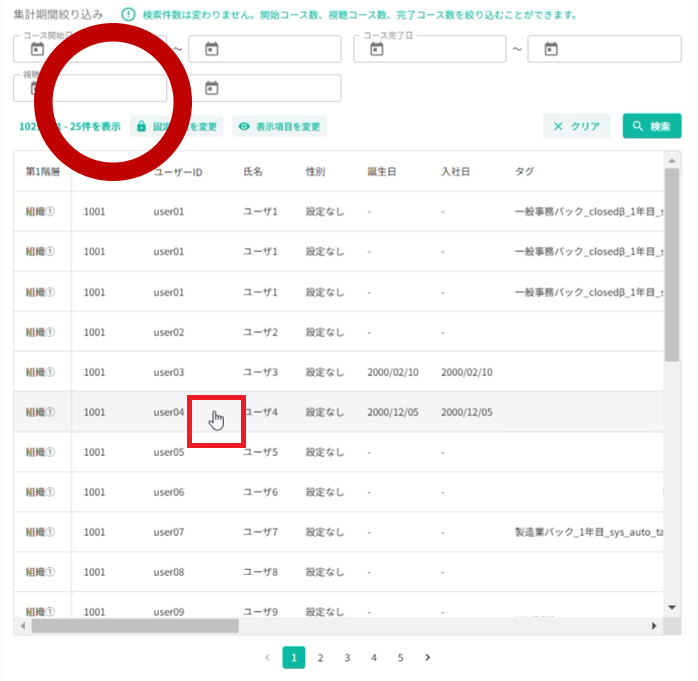Click the info icon beside the filter note

[x=128, y=15]
